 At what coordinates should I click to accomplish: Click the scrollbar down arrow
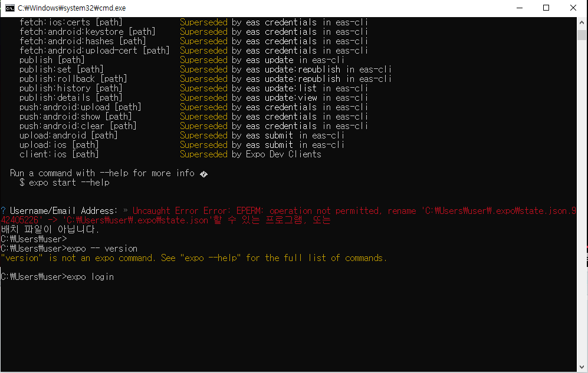coord(582,367)
